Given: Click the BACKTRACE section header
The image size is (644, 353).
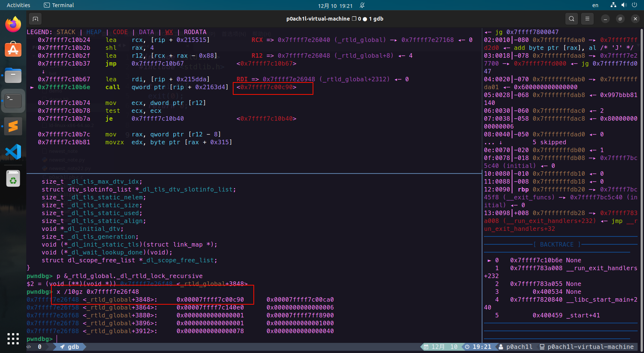Looking at the screenshot, I should (557, 244).
